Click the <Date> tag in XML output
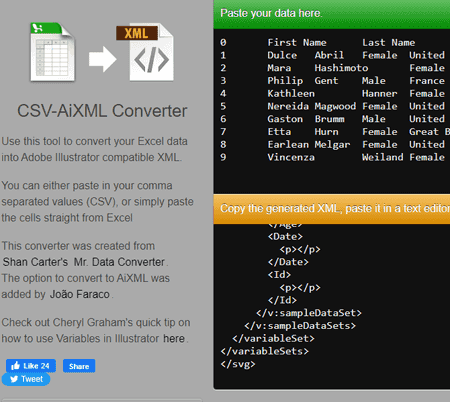The width and height of the screenshot is (450, 402). click(x=285, y=237)
